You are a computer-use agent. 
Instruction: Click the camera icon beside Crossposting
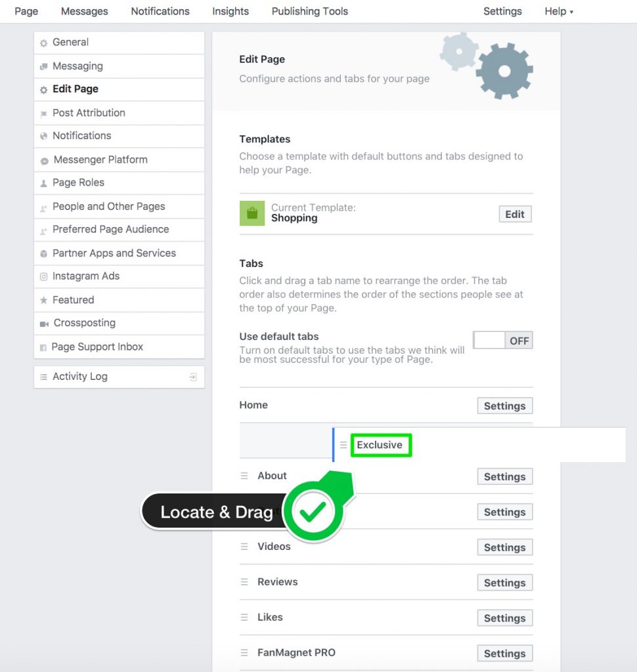point(44,324)
